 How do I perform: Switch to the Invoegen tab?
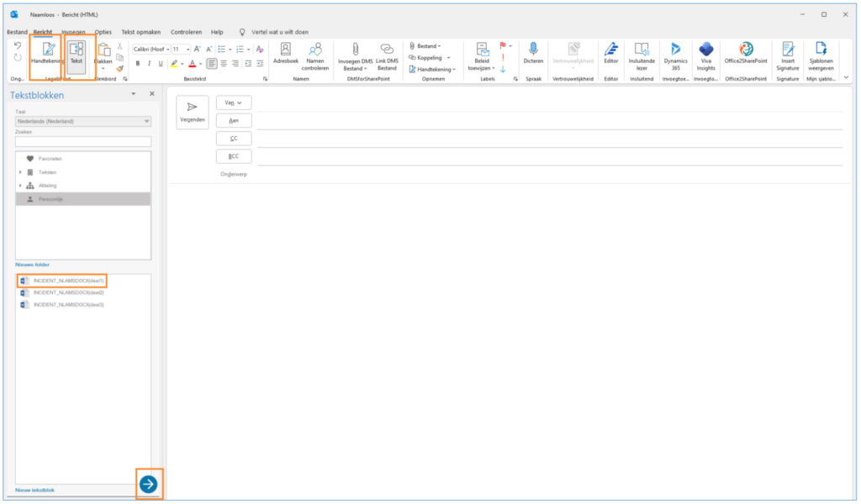click(x=73, y=32)
